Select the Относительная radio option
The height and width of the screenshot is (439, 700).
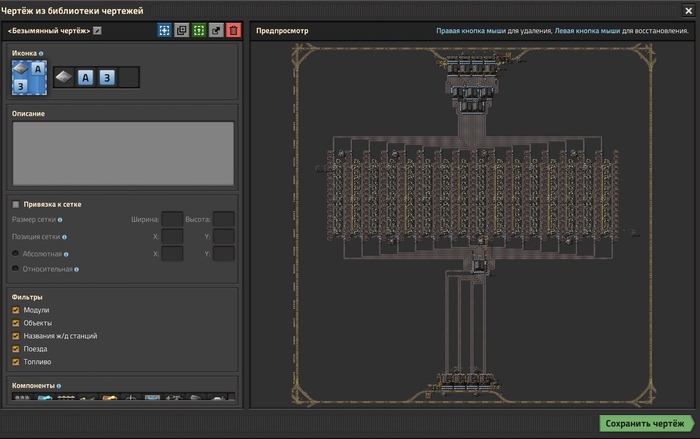[x=15, y=269]
